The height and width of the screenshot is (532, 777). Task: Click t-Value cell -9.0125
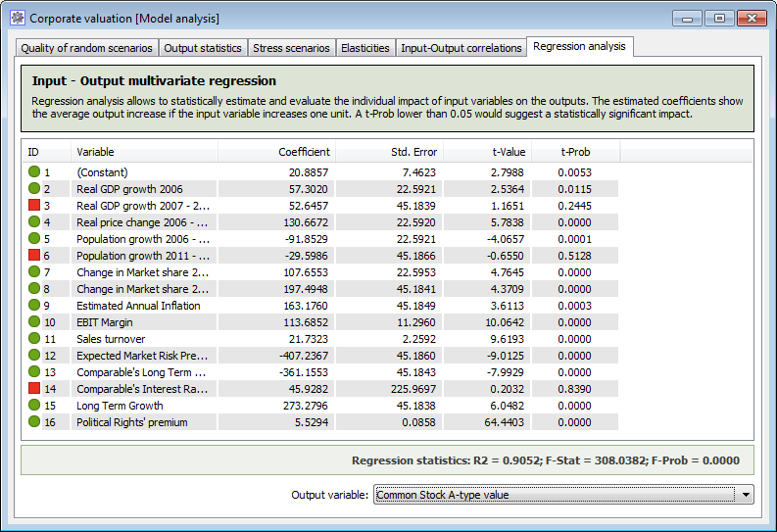(506, 356)
